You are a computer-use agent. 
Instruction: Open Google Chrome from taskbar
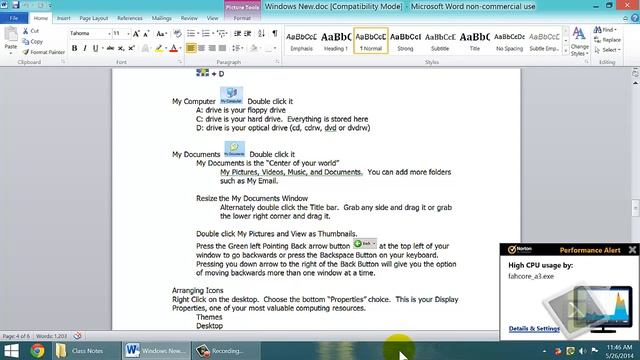pos(37,351)
